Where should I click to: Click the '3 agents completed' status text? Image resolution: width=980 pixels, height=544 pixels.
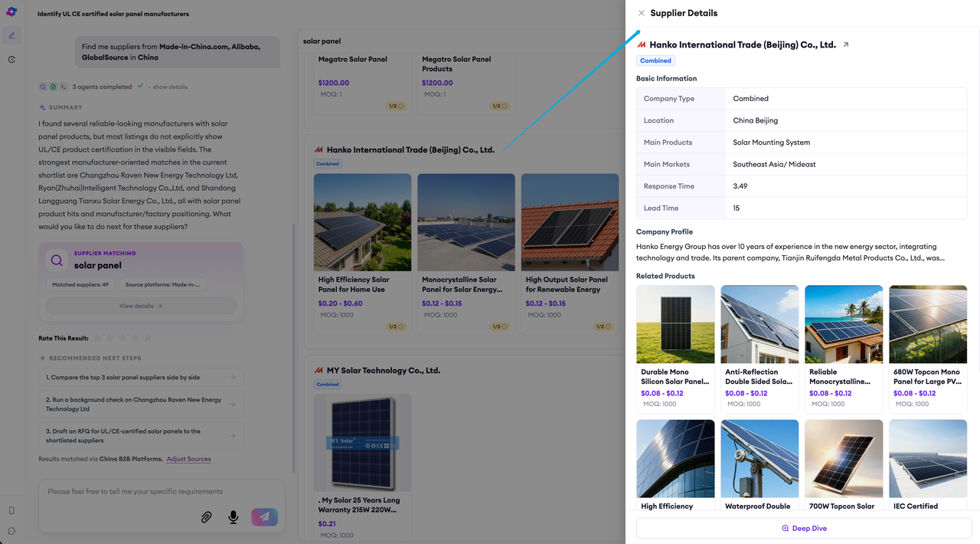point(102,87)
